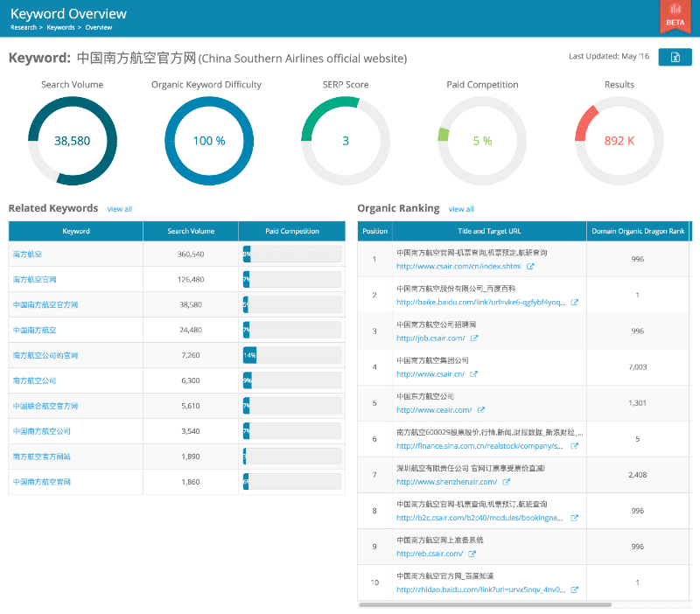
Task: Go to the Keywords breadcrumb item
Action: (60, 27)
